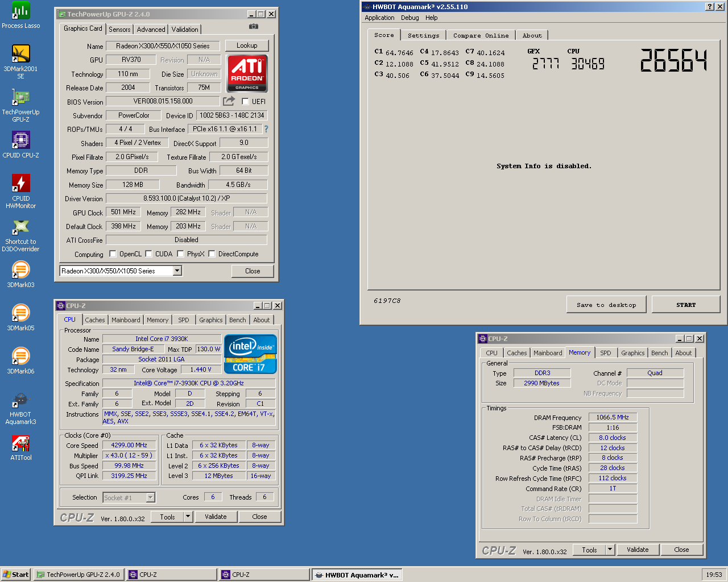The height and width of the screenshot is (582, 728).
Task: Toggle the UEFI checkbox in GPU-Z
Action: click(245, 101)
